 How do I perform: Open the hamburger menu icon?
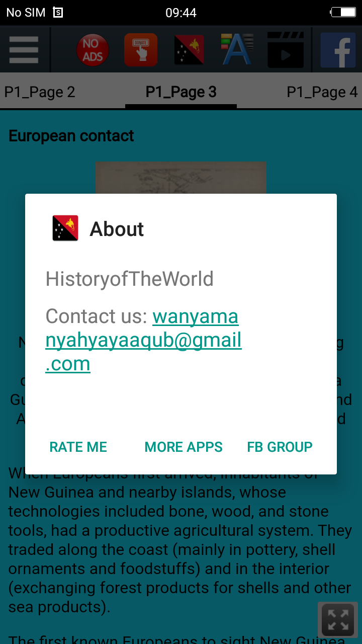[x=24, y=50]
